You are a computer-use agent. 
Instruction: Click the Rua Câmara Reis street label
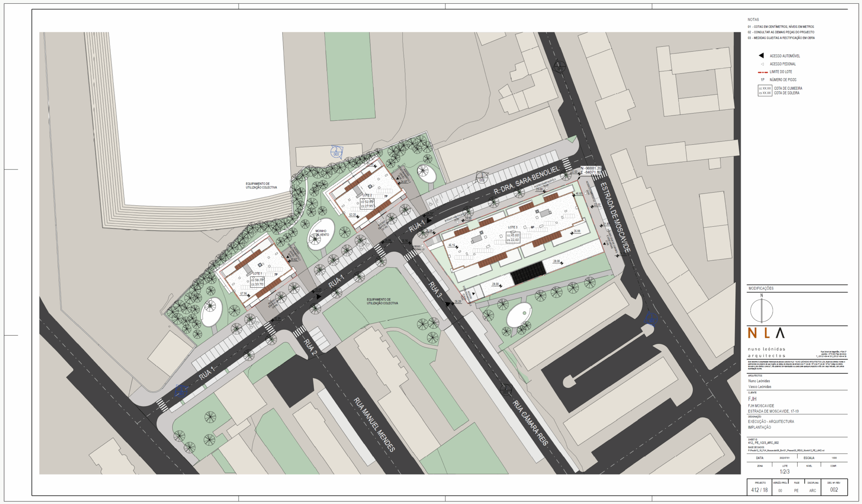point(530,423)
